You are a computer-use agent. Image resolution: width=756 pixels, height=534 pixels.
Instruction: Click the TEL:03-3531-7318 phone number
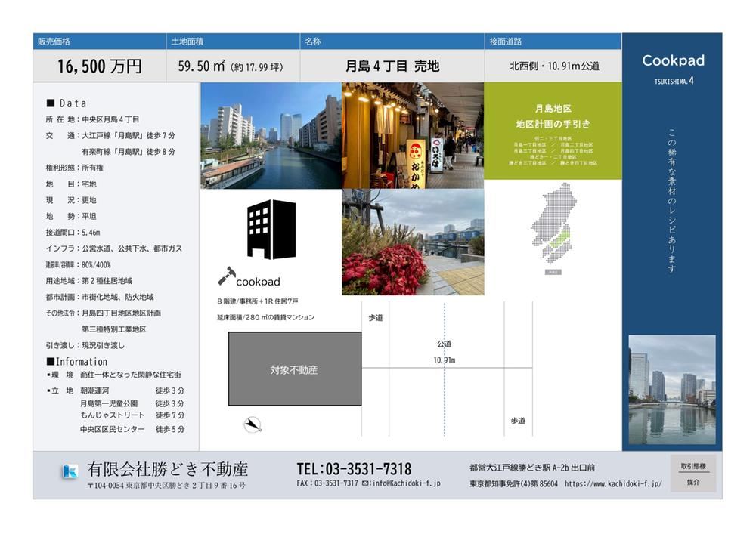[x=354, y=468]
